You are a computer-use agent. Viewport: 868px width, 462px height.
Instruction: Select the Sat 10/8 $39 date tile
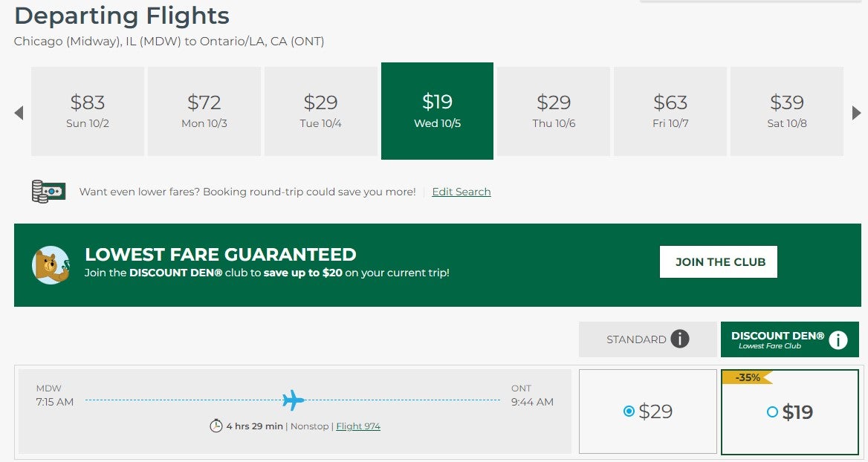tap(786, 111)
